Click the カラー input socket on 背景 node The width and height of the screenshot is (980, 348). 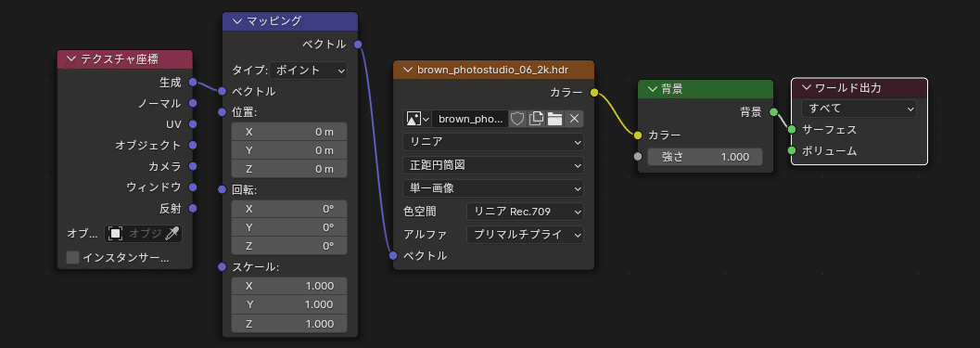click(638, 135)
